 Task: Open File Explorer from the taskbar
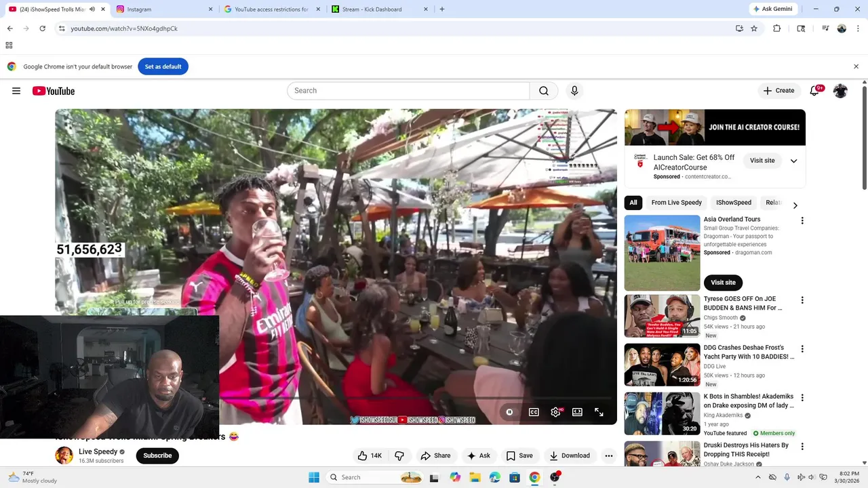tap(475, 477)
